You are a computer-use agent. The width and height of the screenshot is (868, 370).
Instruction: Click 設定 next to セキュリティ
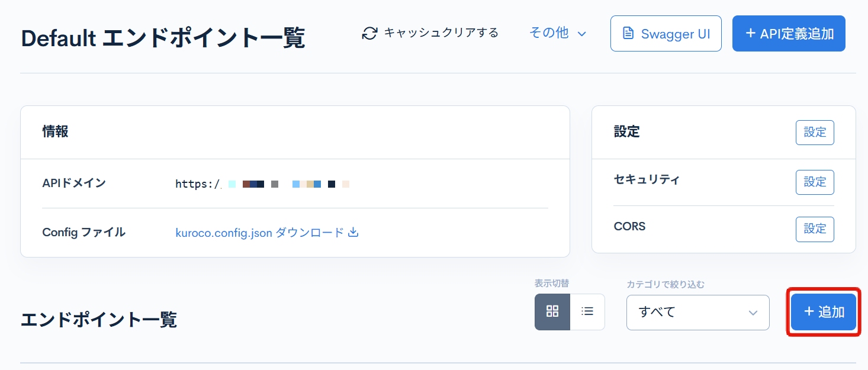click(x=815, y=182)
